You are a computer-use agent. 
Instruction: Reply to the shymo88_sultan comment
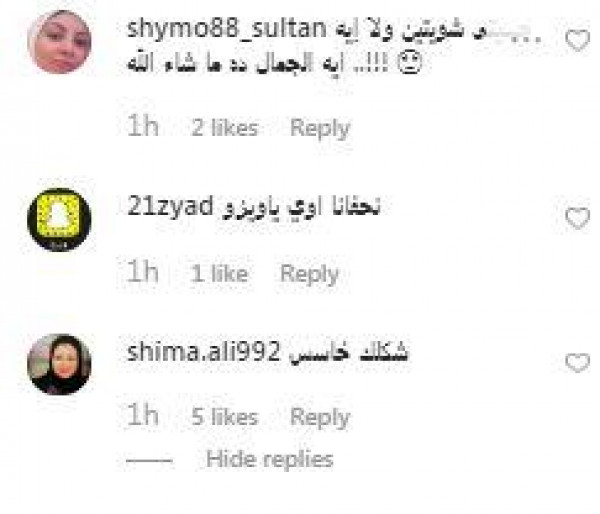pos(320,128)
